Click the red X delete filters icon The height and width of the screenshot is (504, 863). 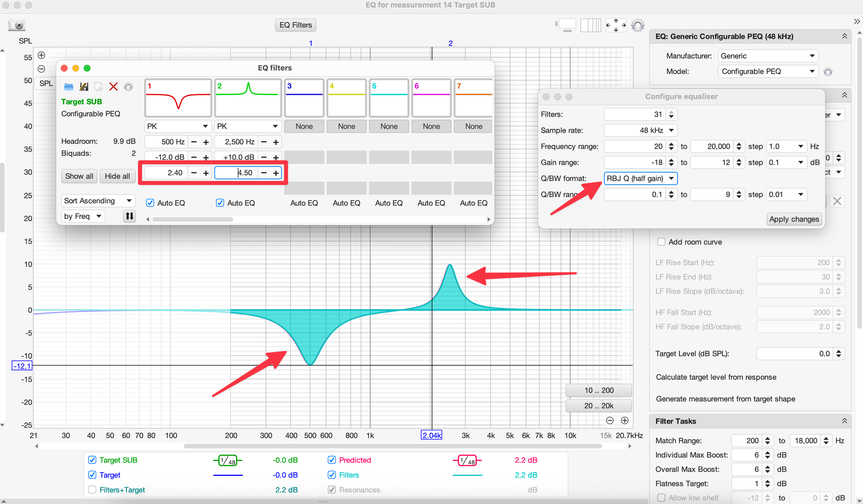tap(113, 87)
